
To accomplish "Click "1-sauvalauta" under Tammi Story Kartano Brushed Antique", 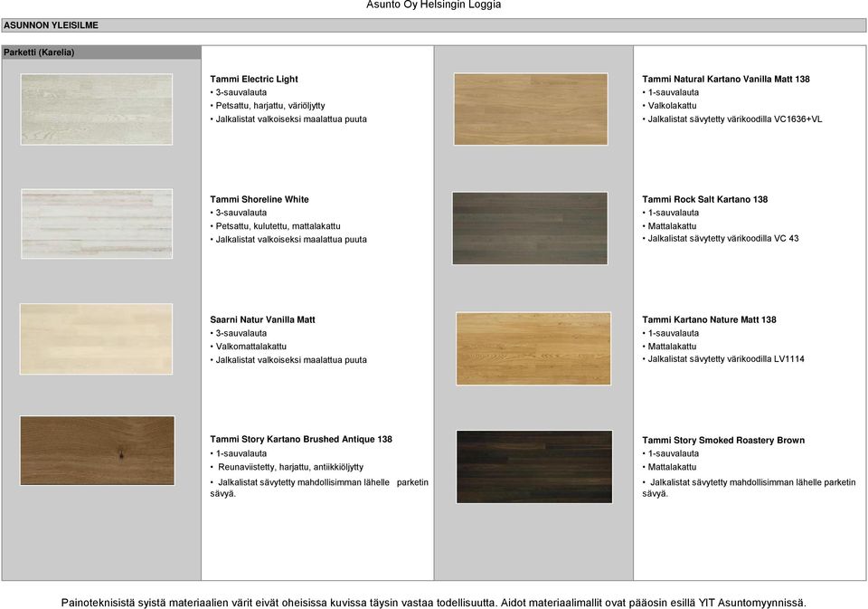I will tap(238, 454).
